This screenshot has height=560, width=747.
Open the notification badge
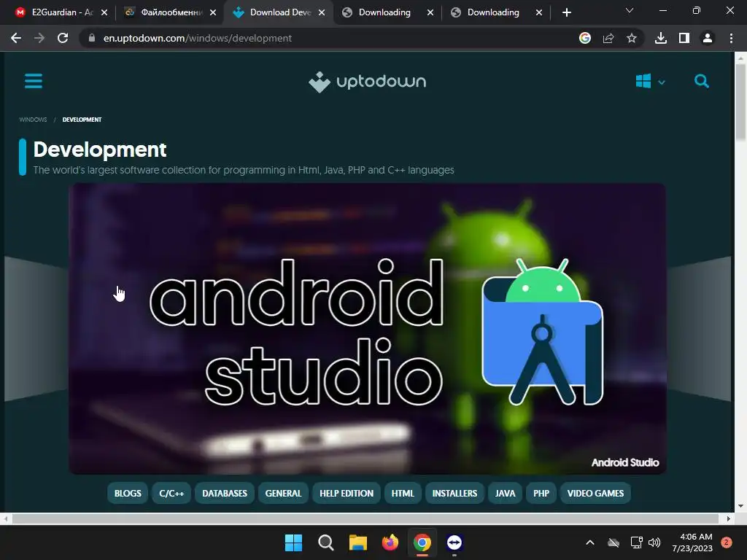tap(727, 542)
